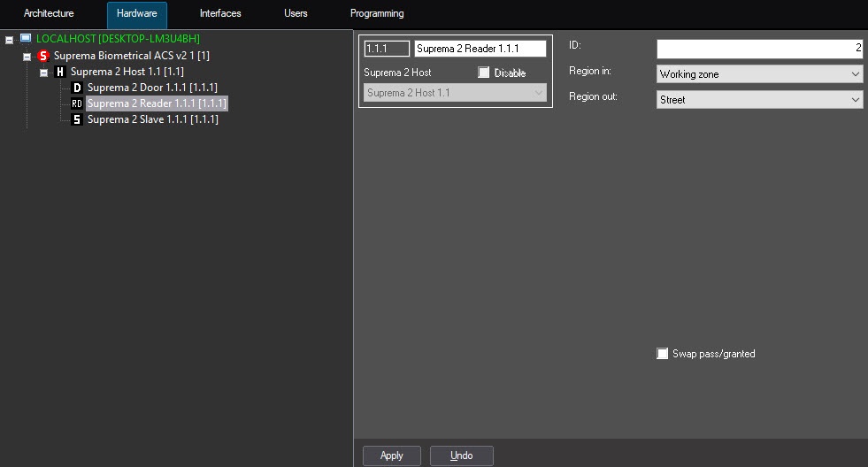Click the ID input field

(x=759, y=49)
